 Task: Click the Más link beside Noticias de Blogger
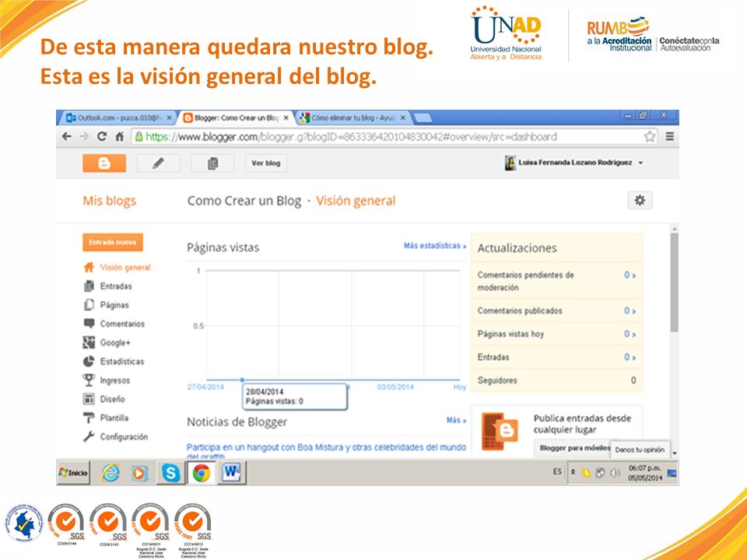coord(456,420)
